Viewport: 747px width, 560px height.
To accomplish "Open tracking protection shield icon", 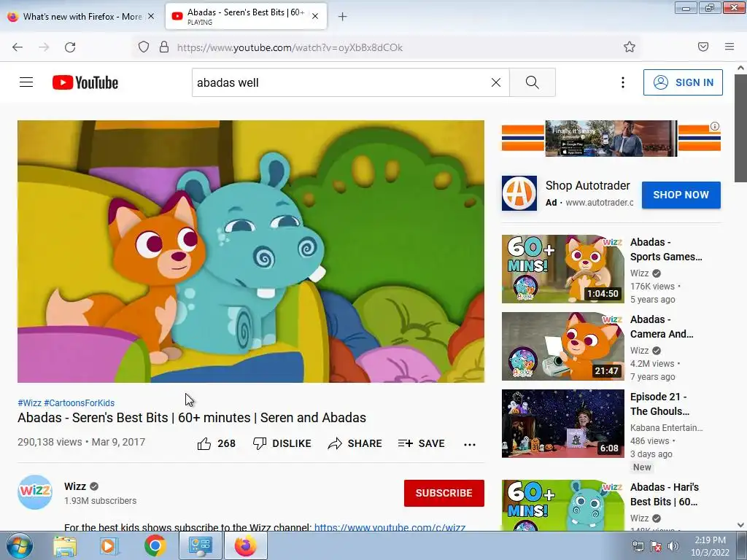I will point(144,47).
